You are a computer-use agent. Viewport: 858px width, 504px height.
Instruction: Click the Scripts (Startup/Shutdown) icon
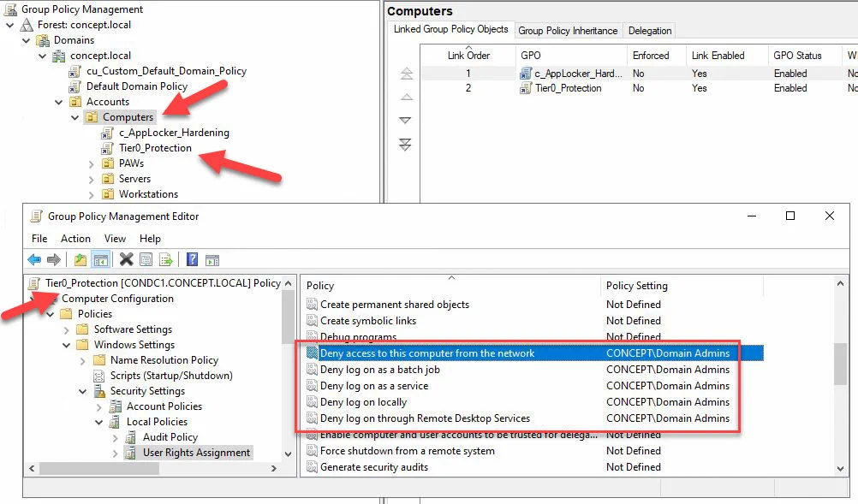99,376
